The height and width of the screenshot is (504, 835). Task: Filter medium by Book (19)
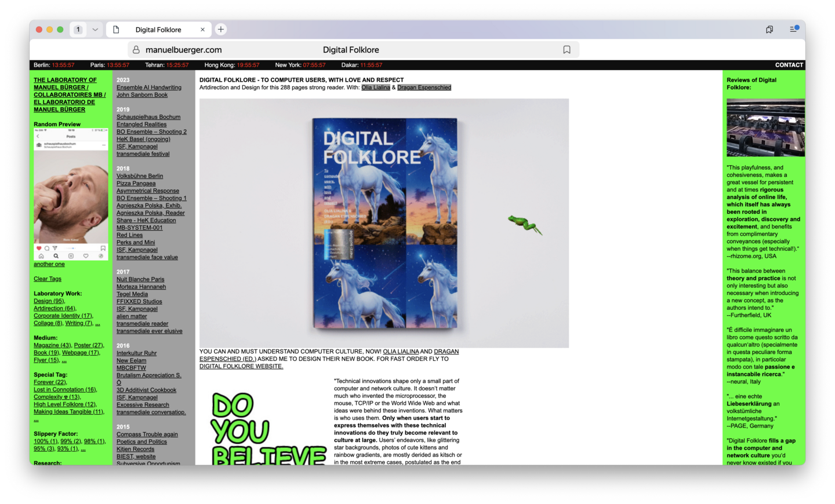[46, 353]
